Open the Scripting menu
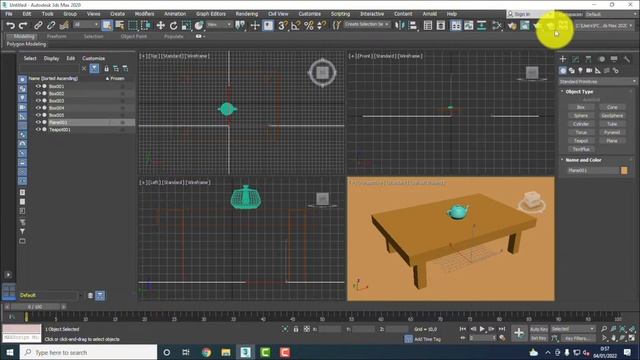 point(340,14)
